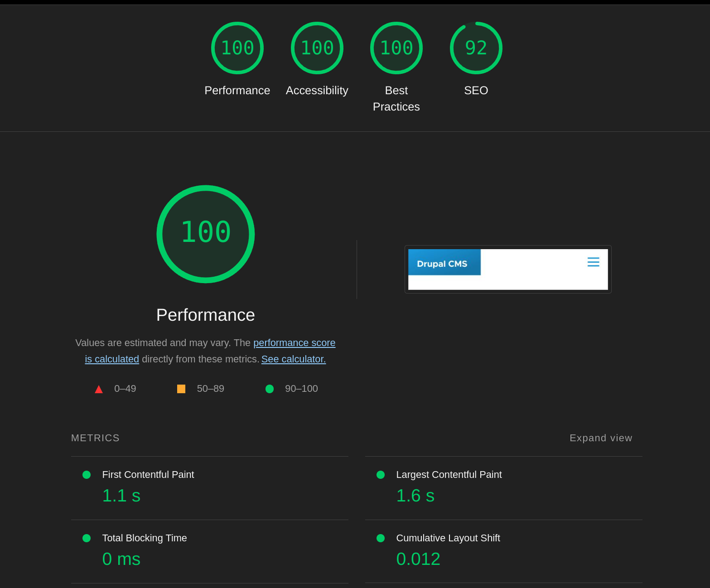
Task: Toggle Expand view for metrics
Action: coord(600,438)
